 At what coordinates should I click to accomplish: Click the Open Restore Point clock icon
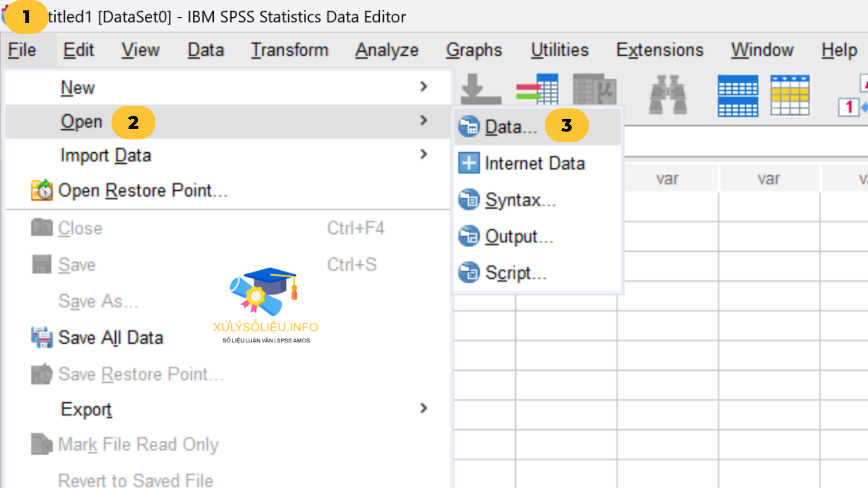pos(42,190)
